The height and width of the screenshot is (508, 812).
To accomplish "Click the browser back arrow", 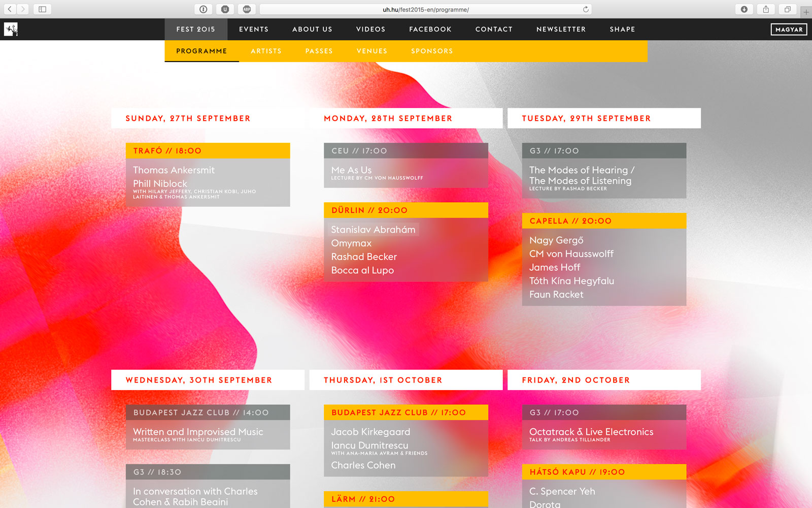I will pos(10,9).
